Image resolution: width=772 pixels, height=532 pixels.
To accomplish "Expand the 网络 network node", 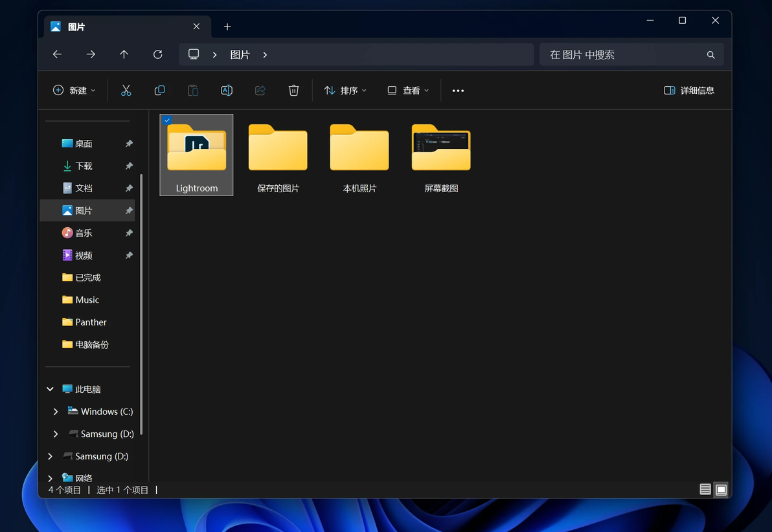I will [50, 478].
